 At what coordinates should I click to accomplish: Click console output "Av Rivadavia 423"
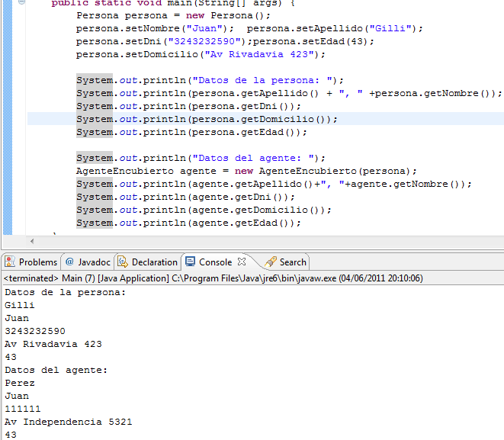click(x=53, y=344)
